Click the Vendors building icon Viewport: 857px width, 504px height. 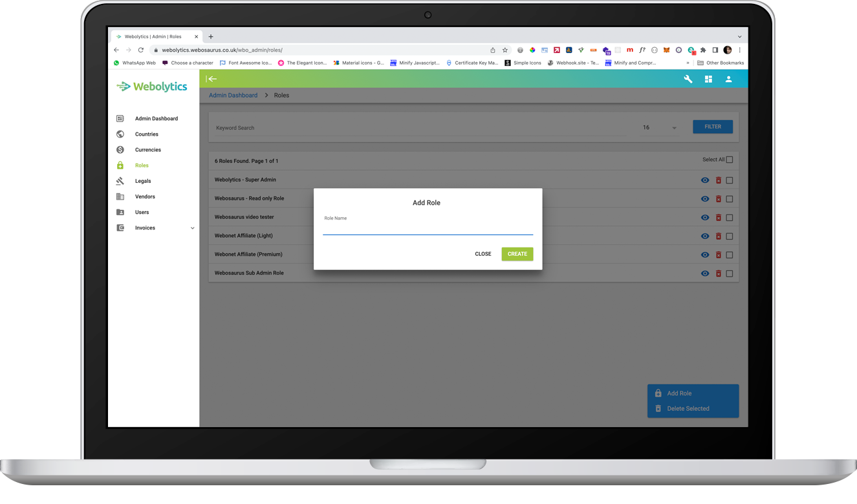120,196
